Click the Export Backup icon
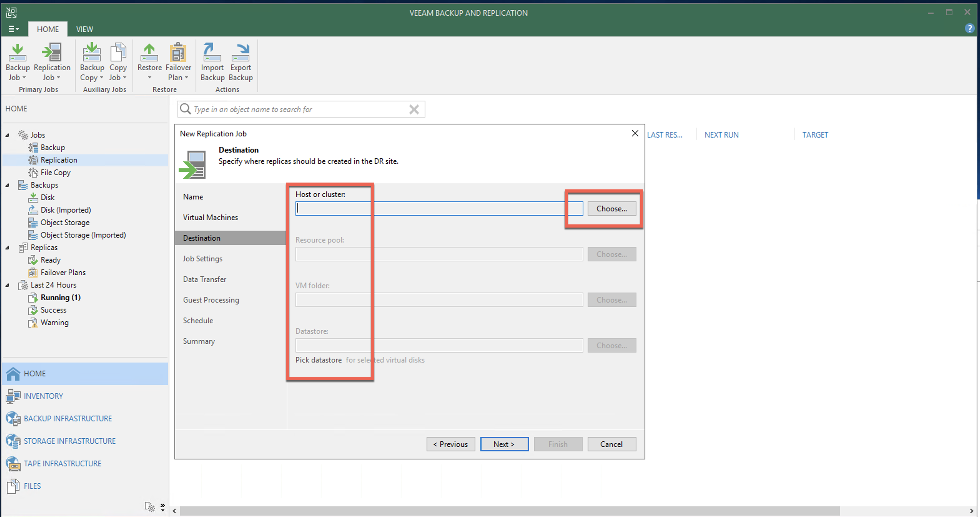Screen dimensions: 980x517 click(x=240, y=53)
